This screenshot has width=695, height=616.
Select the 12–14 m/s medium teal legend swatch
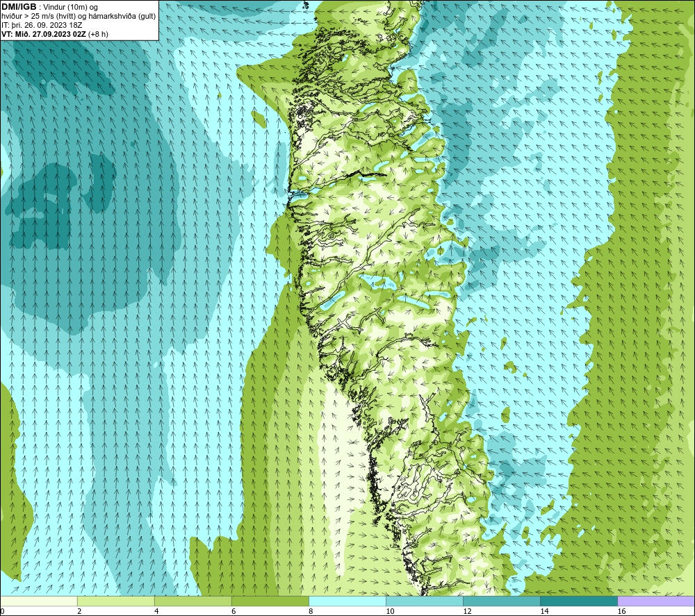pos(502,601)
